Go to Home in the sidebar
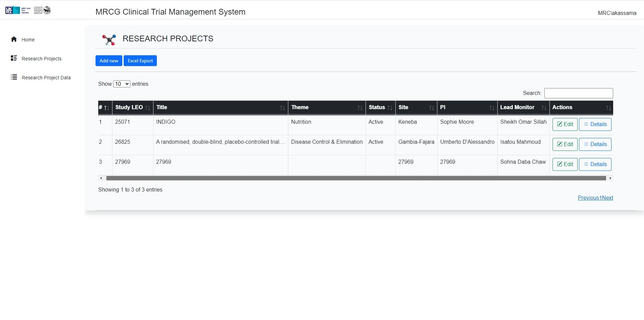The width and height of the screenshot is (644, 320). point(28,40)
